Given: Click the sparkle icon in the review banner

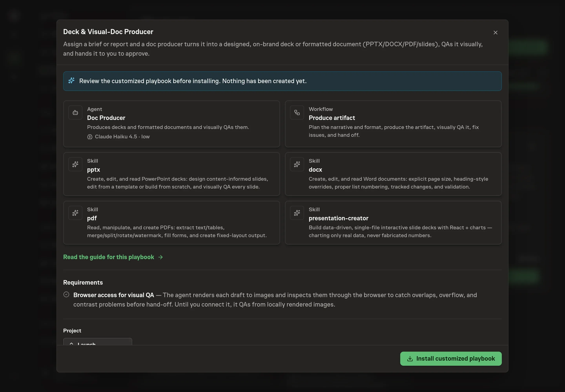Looking at the screenshot, I should 71,81.
